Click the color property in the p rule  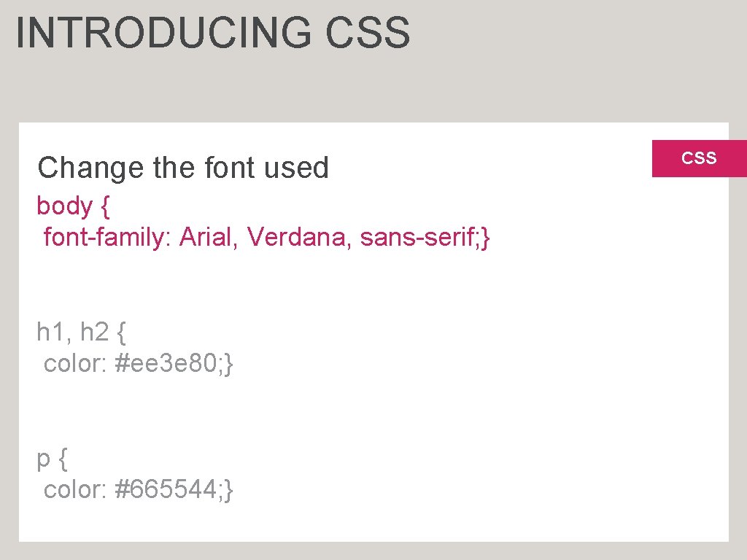[75, 490]
